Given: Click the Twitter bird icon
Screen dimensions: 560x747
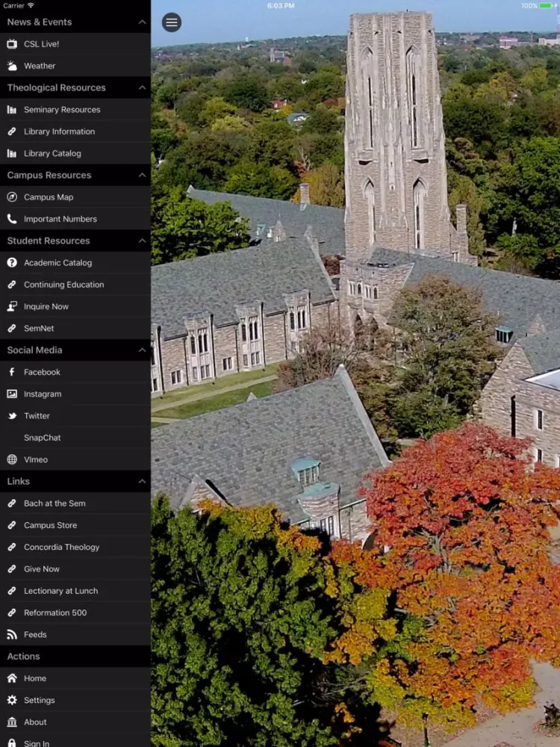Looking at the screenshot, I should click(x=12, y=416).
